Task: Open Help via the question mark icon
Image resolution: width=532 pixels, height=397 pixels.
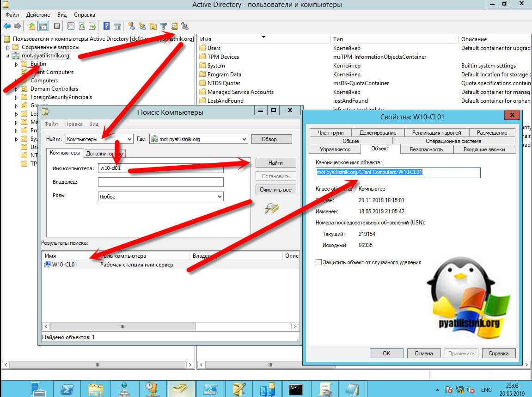Action: 107,26
